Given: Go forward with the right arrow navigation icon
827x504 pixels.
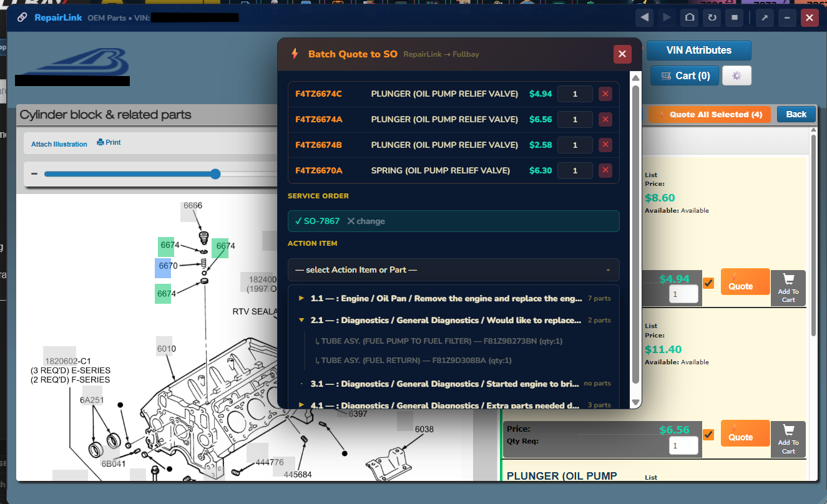Looking at the screenshot, I should pyautogui.click(x=667, y=17).
